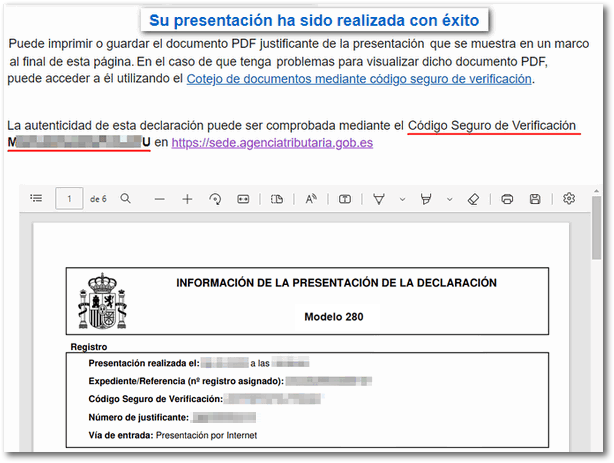Screen dimensions: 614x463
Task: Select the add text tool
Action: coord(345,199)
